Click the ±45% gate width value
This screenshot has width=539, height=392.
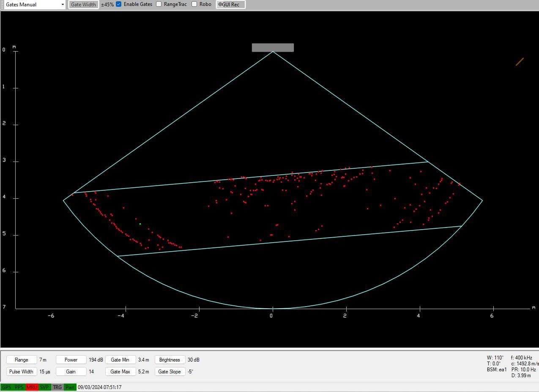[x=107, y=5]
